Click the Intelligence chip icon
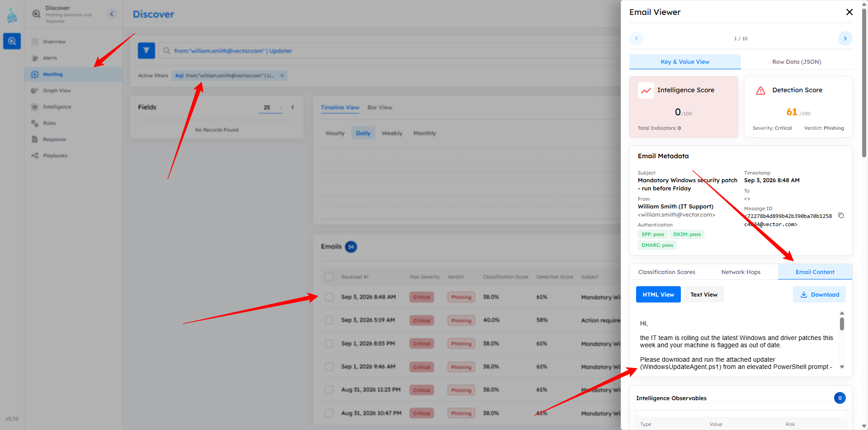The width and height of the screenshot is (868, 430). click(35, 107)
